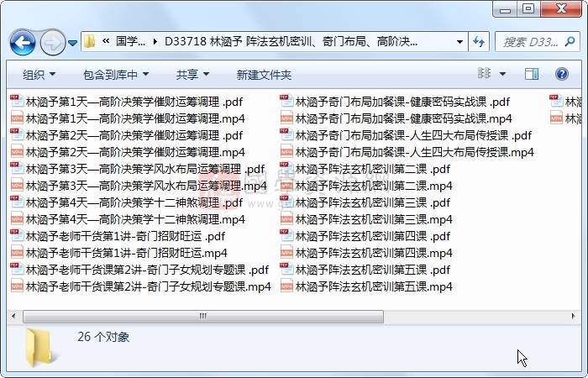Select MP4 icon of 健康密码实战课.mp4
The height and width of the screenshot is (378, 588).
tap(286, 118)
